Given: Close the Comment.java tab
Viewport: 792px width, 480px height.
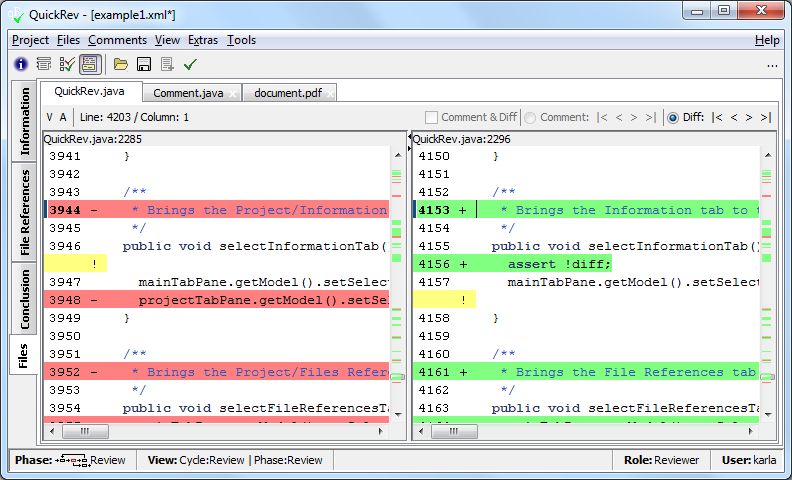Looking at the screenshot, I should tap(232, 94).
